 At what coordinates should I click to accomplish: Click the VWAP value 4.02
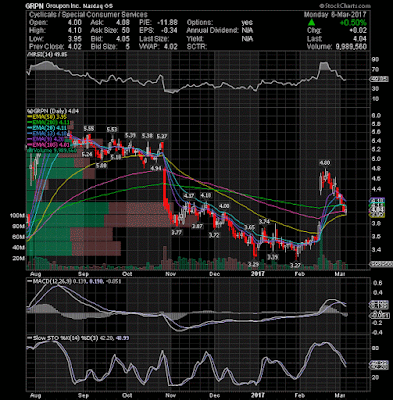(171, 47)
